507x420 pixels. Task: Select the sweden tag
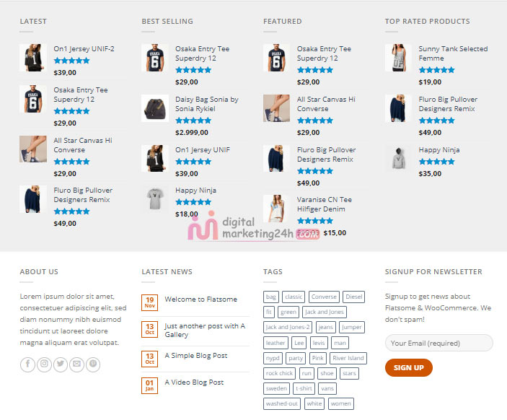[276, 388]
